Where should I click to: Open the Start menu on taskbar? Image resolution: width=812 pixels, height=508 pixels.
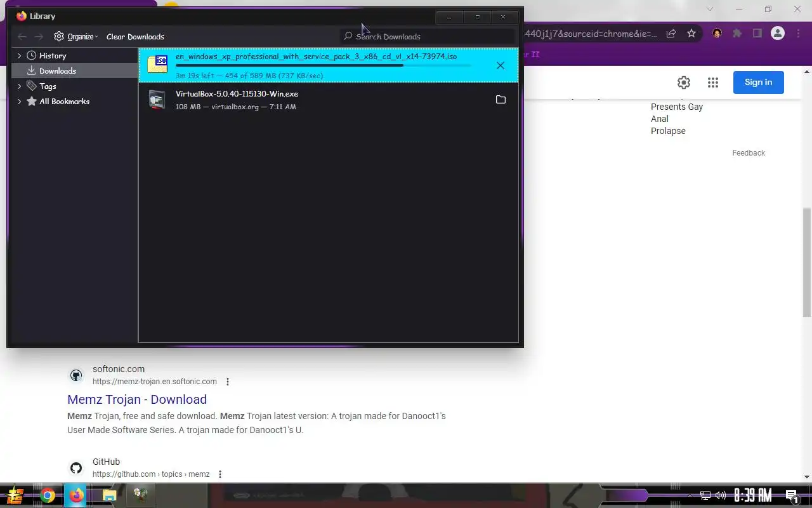pyautogui.click(x=15, y=495)
